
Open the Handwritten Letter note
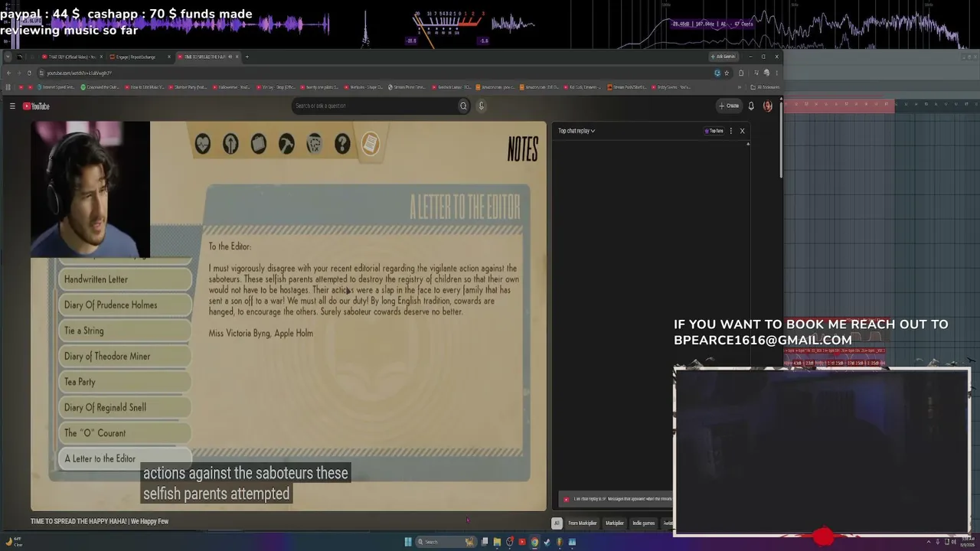click(x=125, y=279)
